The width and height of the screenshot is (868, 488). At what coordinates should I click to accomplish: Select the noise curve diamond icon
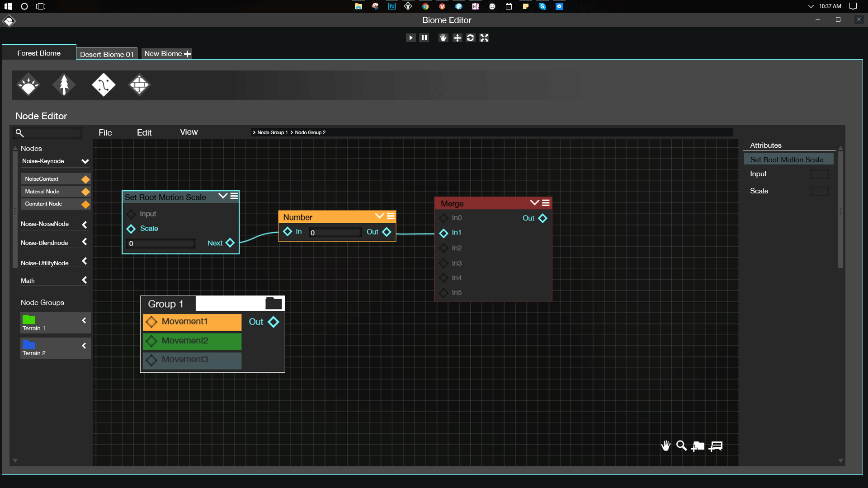pyautogui.click(x=104, y=85)
